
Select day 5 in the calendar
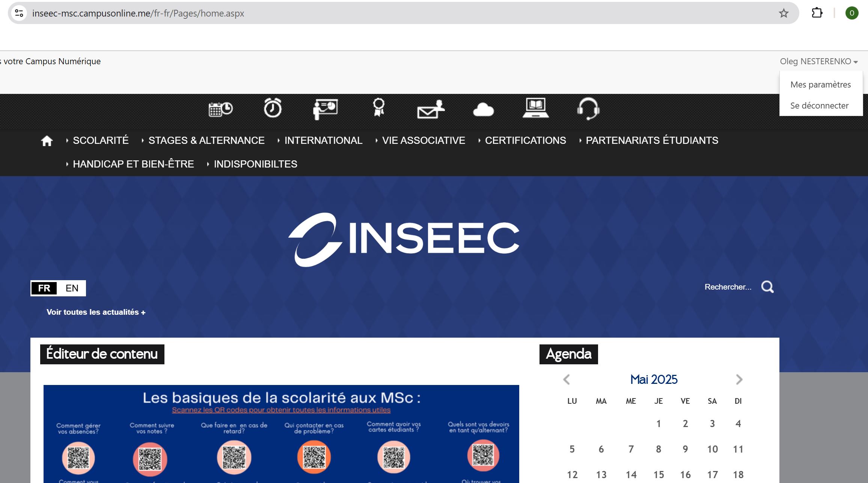(572, 449)
